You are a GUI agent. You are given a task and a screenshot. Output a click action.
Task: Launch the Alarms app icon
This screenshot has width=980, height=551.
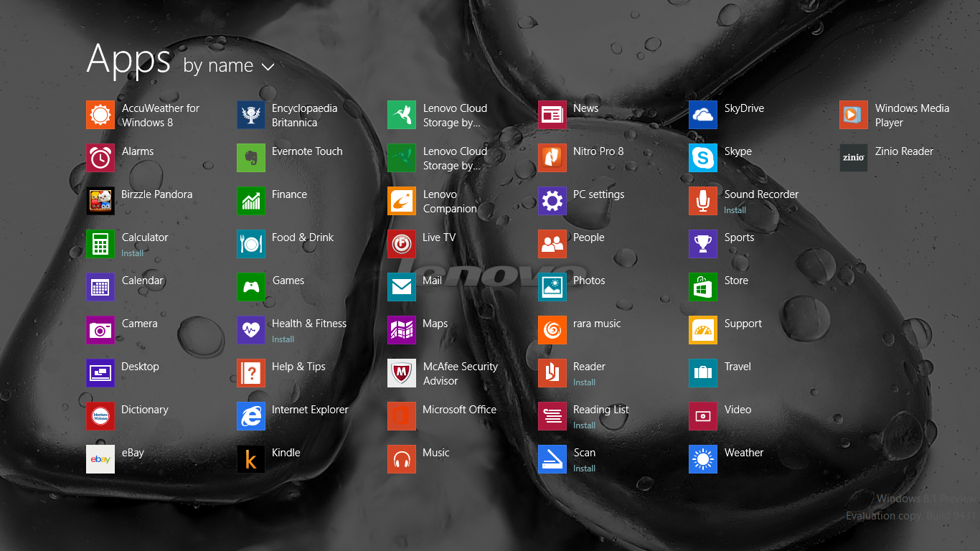coord(100,158)
